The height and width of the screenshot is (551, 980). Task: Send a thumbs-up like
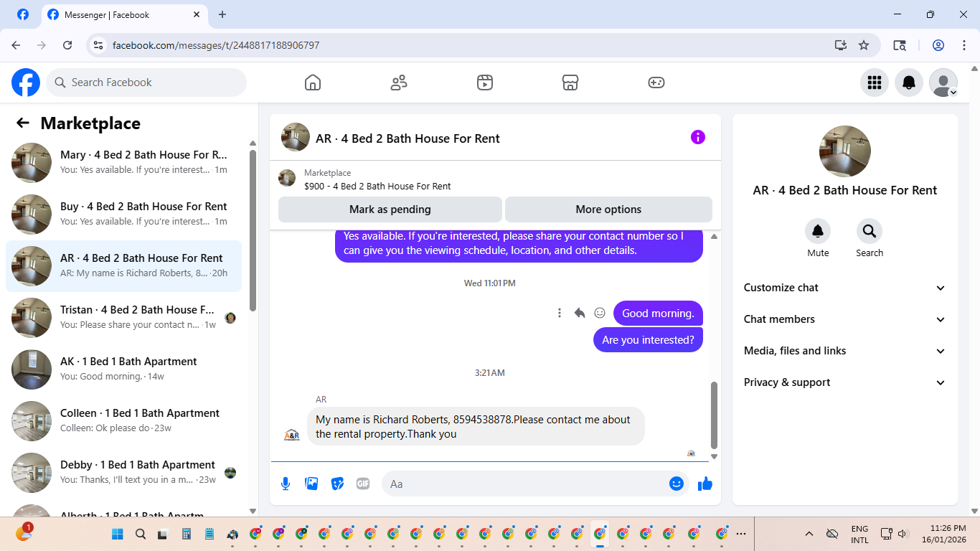[705, 484]
